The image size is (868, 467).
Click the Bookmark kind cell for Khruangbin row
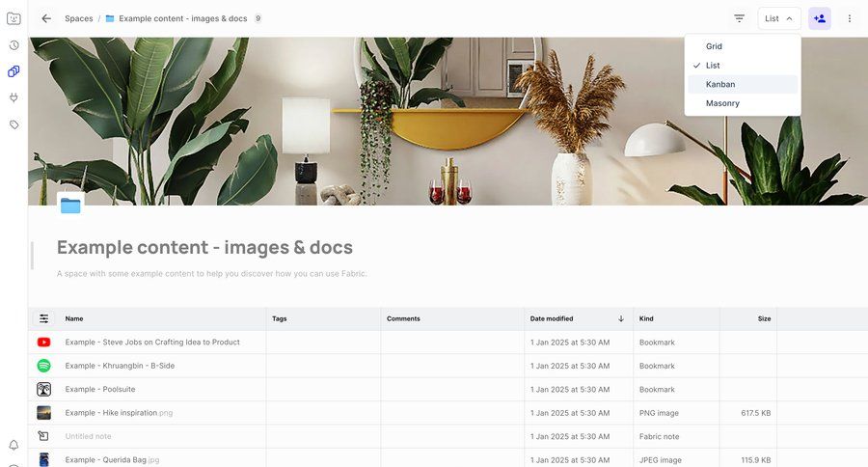click(657, 366)
